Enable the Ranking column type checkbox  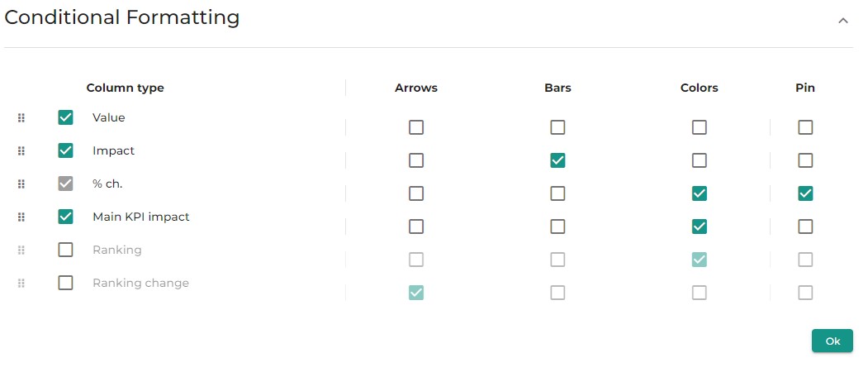point(65,250)
